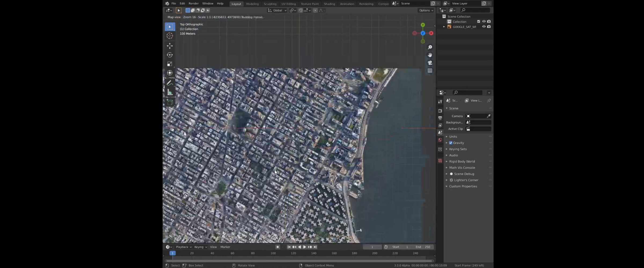Activate the Scale tool
The height and width of the screenshot is (268, 644).
(170, 64)
